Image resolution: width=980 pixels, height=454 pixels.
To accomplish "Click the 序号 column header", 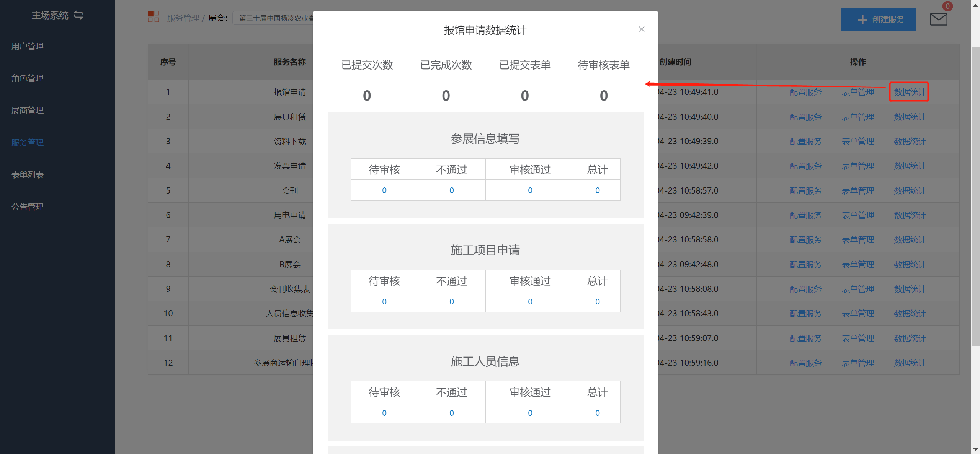I will point(168,62).
